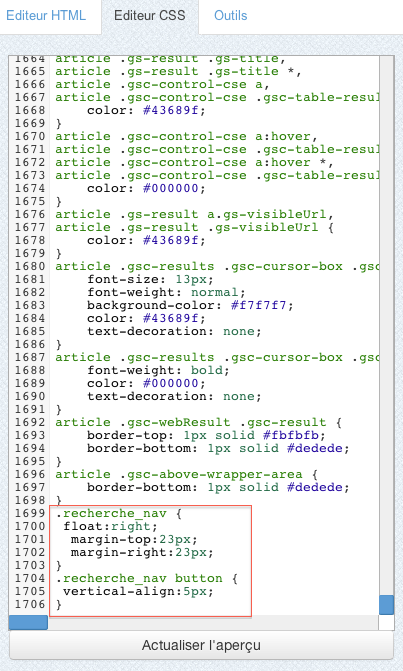The image size is (403, 671).
Task: Click the border-top #fbfbfb declaration
Action: [x=206, y=435]
